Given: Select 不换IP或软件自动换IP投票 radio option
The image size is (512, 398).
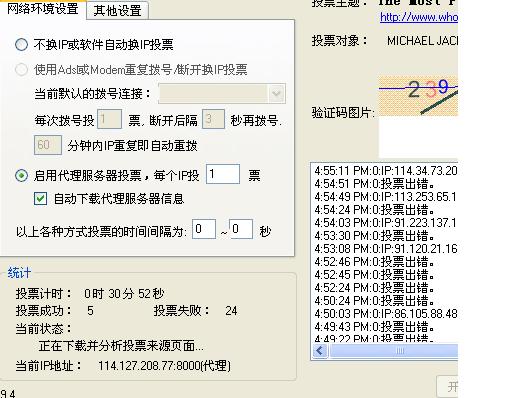Looking at the screenshot, I should [22, 44].
